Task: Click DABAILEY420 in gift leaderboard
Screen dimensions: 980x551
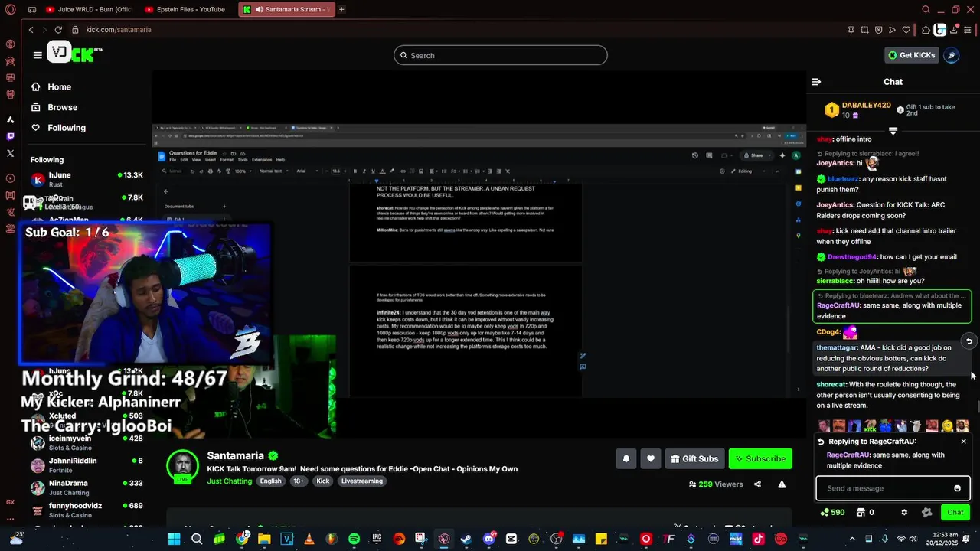Action: click(x=866, y=105)
